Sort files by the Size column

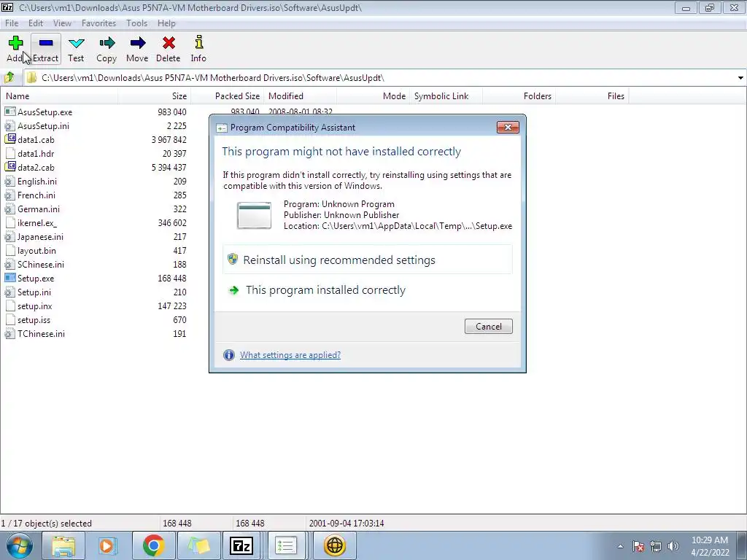pyautogui.click(x=155, y=96)
